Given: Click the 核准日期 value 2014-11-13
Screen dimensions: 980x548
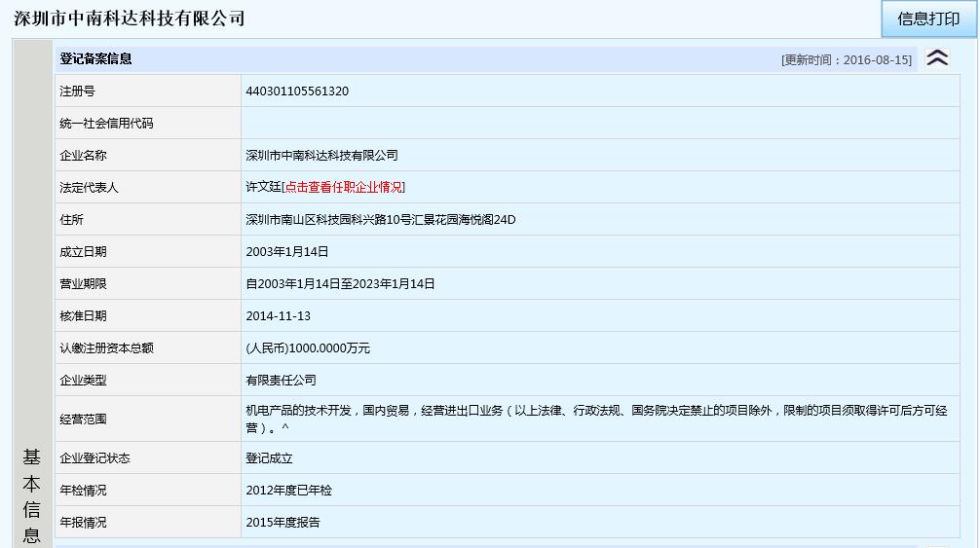Looking at the screenshot, I should pos(278,316).
